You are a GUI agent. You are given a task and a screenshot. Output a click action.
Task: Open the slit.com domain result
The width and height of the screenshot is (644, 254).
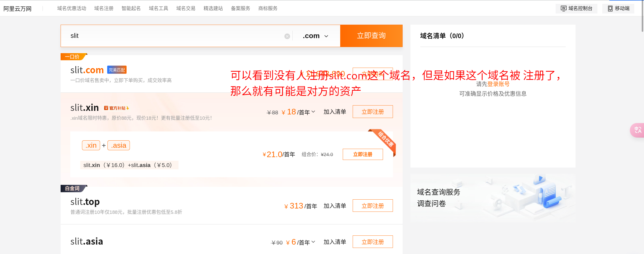[x=87, y=70]
